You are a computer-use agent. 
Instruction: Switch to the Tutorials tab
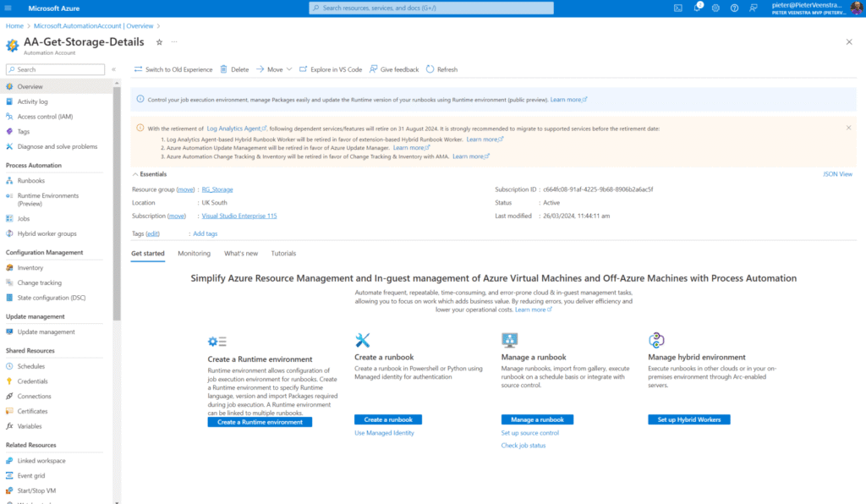coord(283,254)
